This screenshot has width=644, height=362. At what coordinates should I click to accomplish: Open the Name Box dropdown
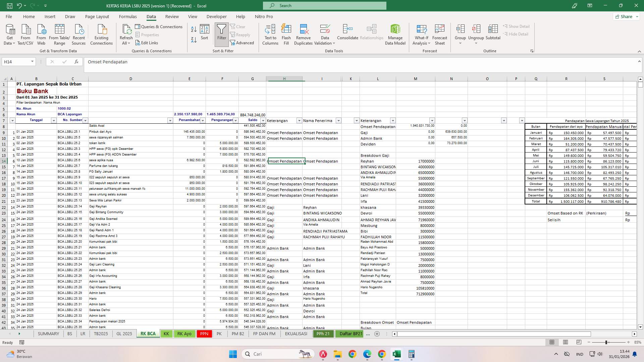(x=32, y=62)
